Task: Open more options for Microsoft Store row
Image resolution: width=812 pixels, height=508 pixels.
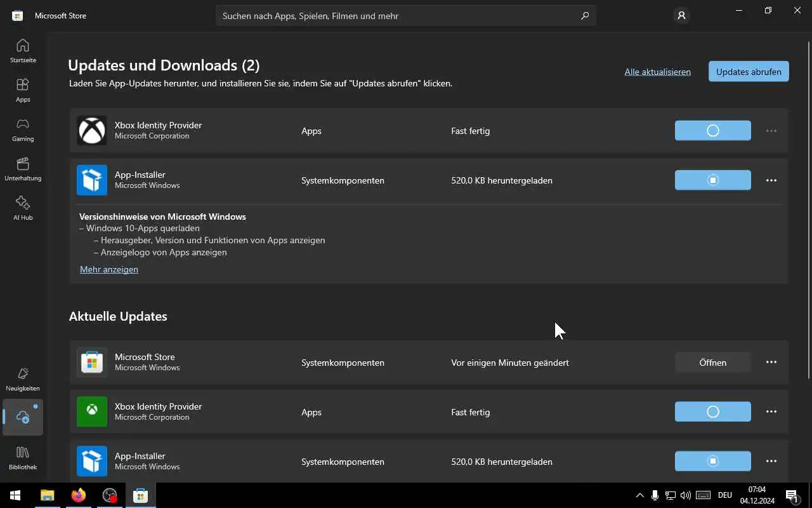Action: click(x=771, y=362)
